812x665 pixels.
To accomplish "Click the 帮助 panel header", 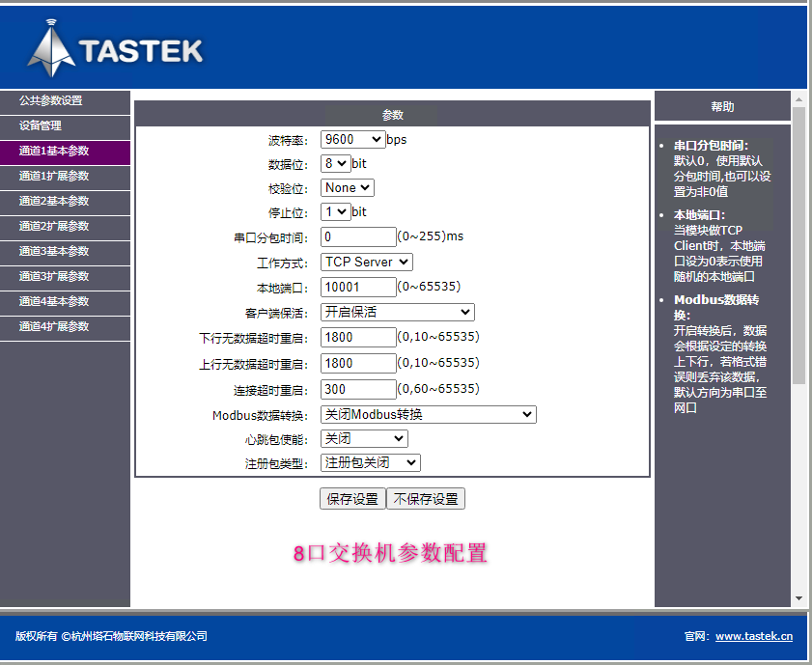I will tap(722, 106).
